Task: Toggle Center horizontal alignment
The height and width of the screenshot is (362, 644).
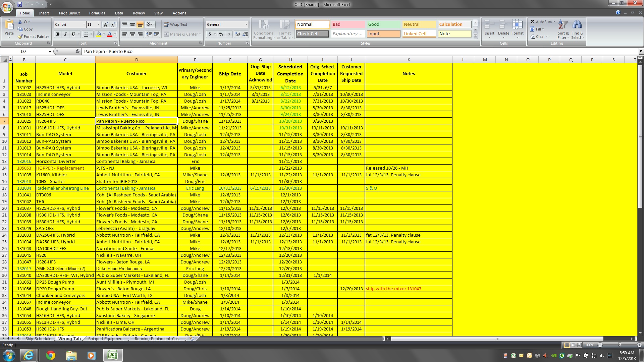Action: 132,34
